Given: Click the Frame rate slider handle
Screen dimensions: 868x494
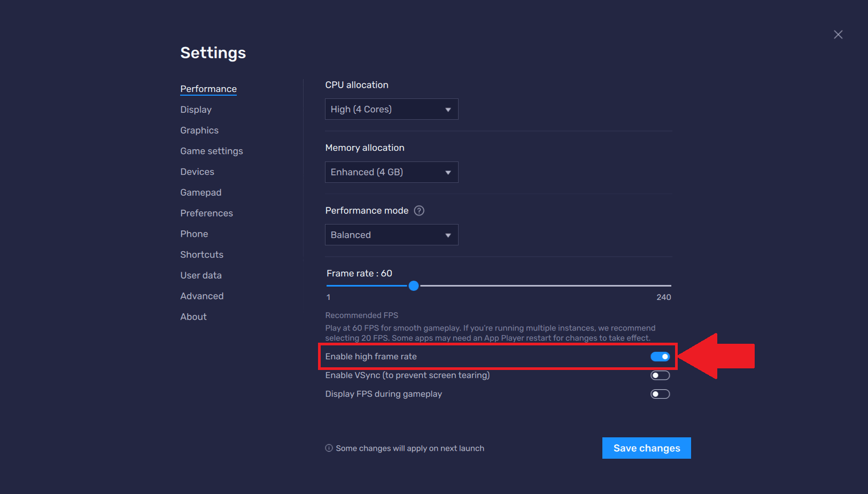Looking at the screenshot, I should pyautogui.click(x=414, y=286).
